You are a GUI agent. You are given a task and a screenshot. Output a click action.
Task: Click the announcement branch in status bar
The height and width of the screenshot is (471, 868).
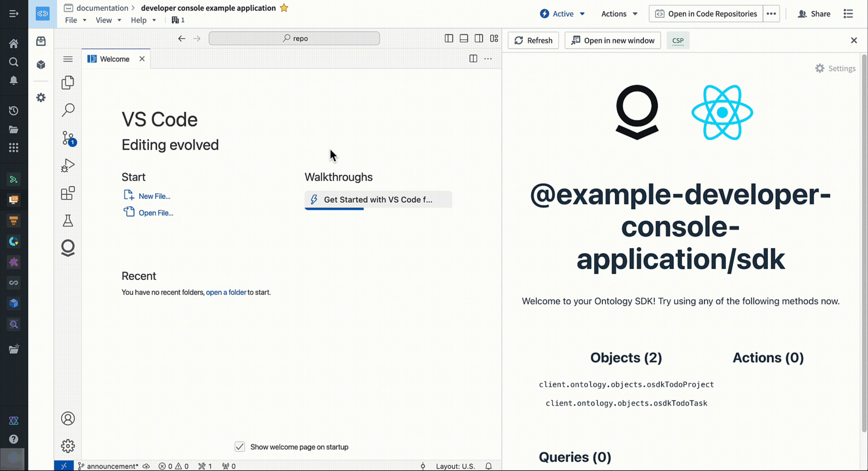pos(108,466)
